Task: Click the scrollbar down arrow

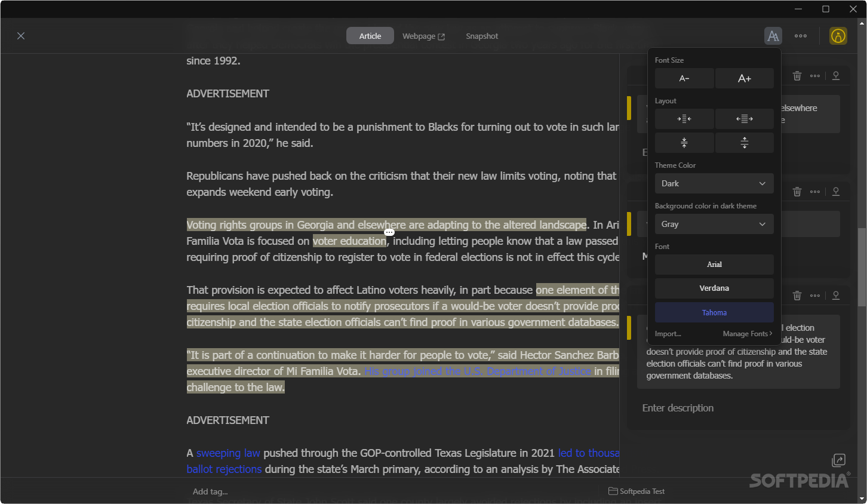Action: pyautogui.click(x=862, y=499)
